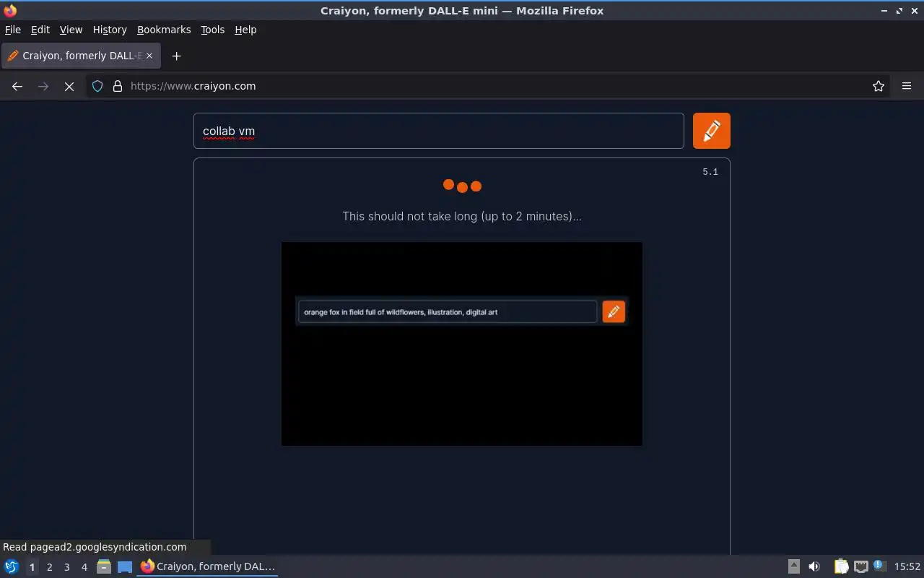Click the 'This should not take long' message
924x578 pixels.
click(x=462, y=216)
